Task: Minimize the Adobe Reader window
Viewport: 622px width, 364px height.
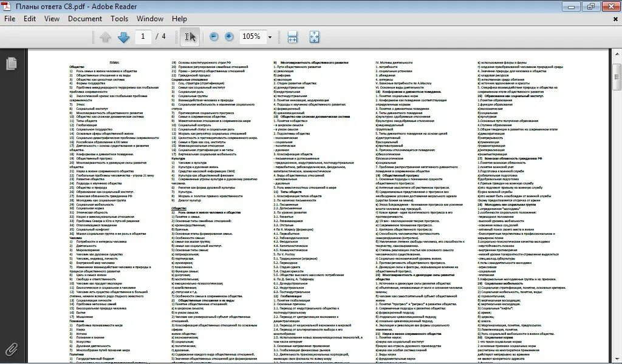Action: [x=571, y=7]
